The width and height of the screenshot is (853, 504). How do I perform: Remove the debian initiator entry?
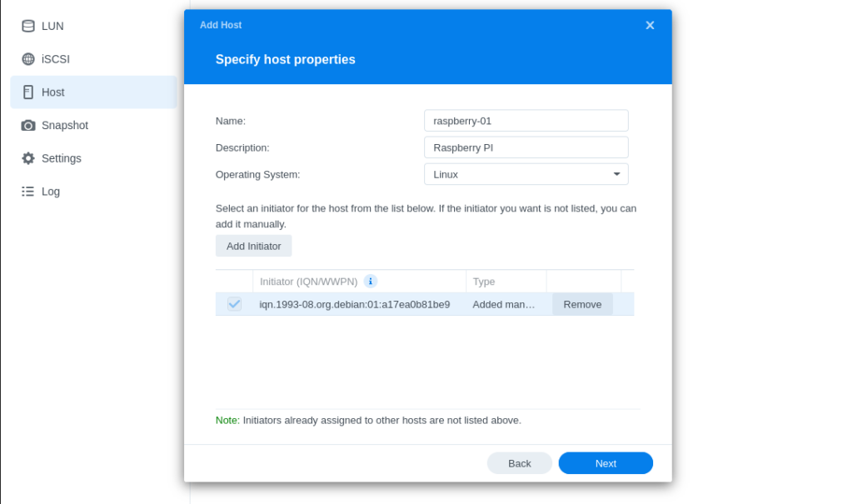pos(582,304)
